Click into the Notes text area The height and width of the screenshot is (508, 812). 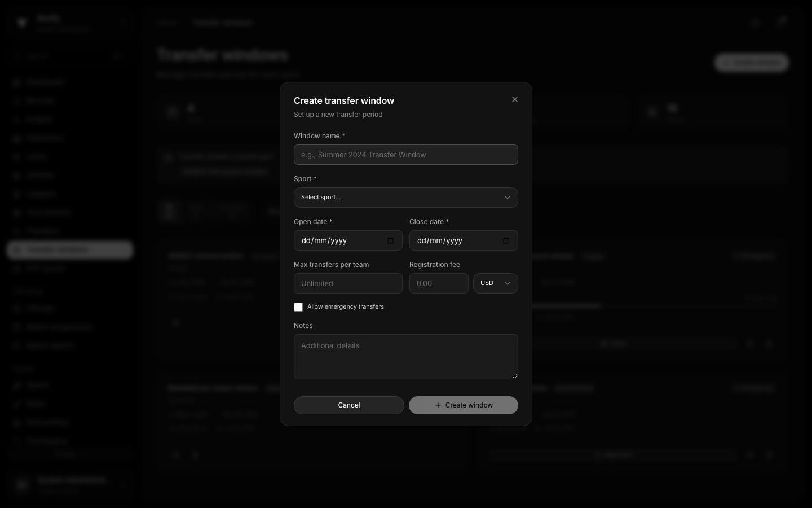(x=406, y=357)
